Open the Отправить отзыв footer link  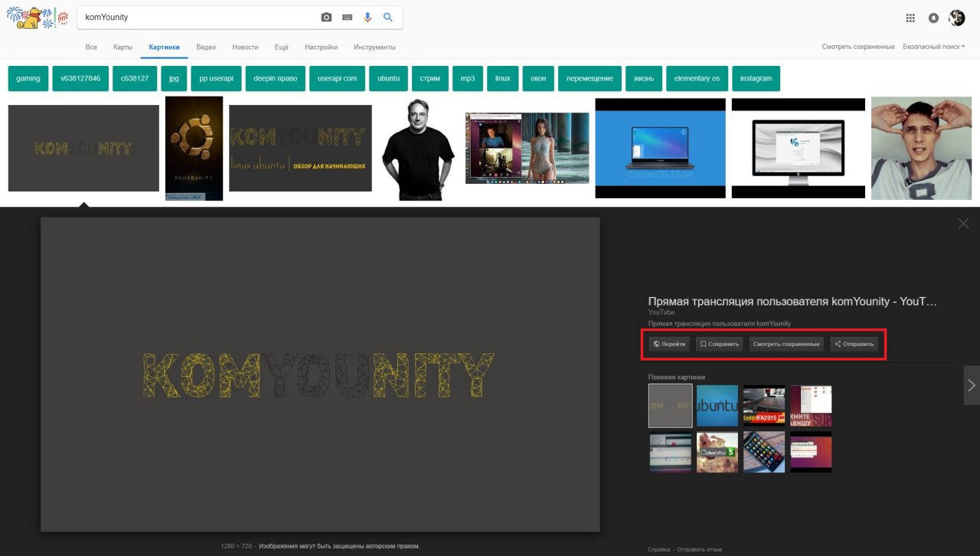pos(699,549)
